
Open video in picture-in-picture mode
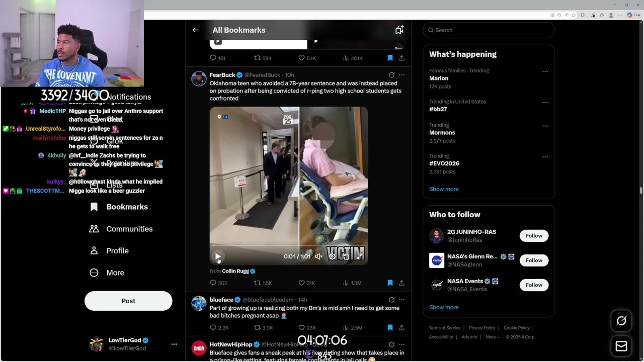coord(346,256)
